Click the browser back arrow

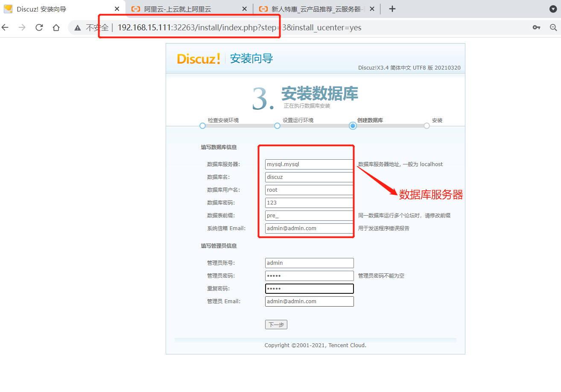coord(5,28)
